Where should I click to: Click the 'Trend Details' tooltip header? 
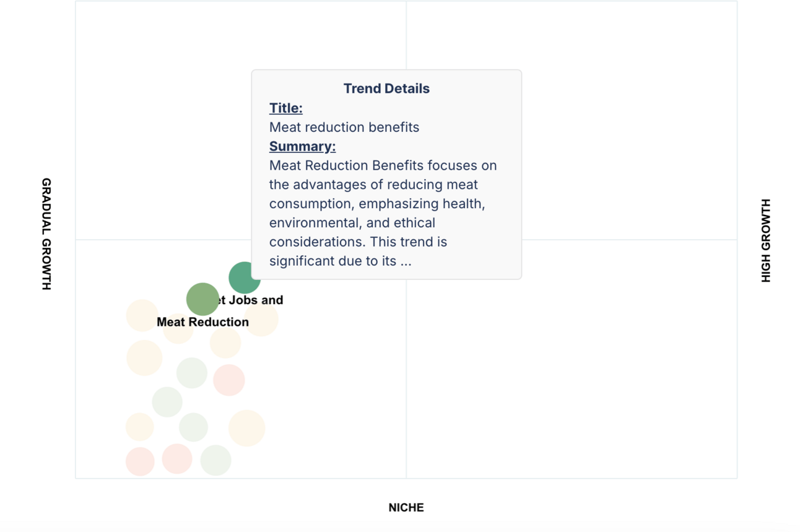[x=386, y=89]
